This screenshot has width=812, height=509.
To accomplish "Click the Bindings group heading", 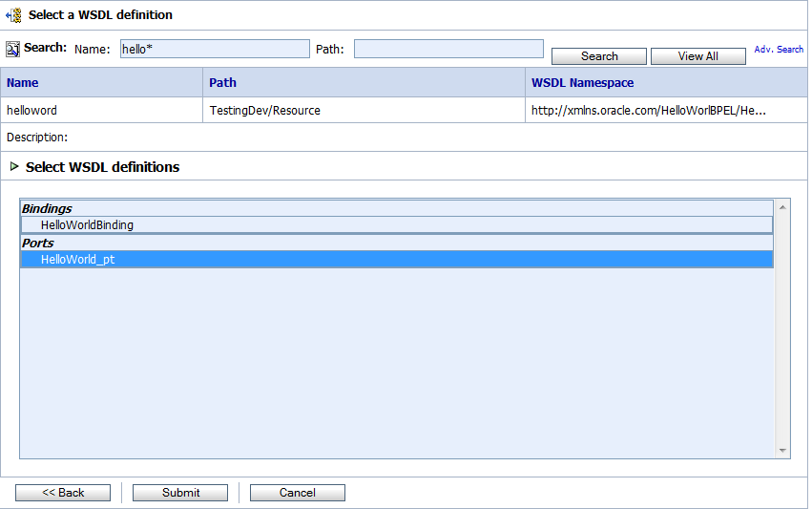I will pos(47,208).
